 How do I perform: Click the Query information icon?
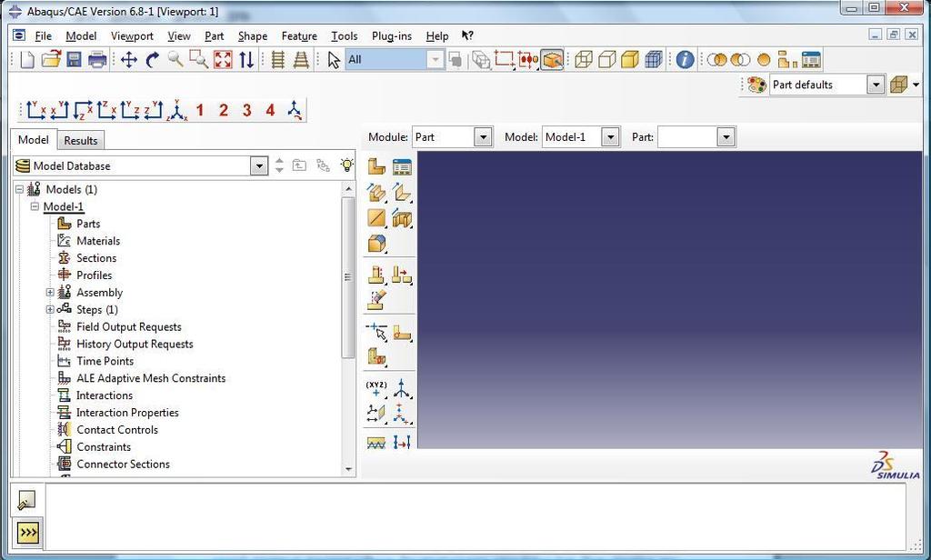[685, 59]
